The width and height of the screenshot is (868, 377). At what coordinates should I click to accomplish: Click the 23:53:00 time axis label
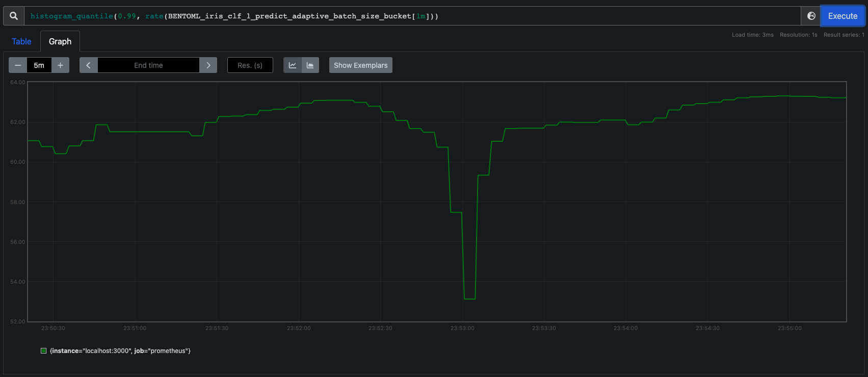[x=462, y=328]
